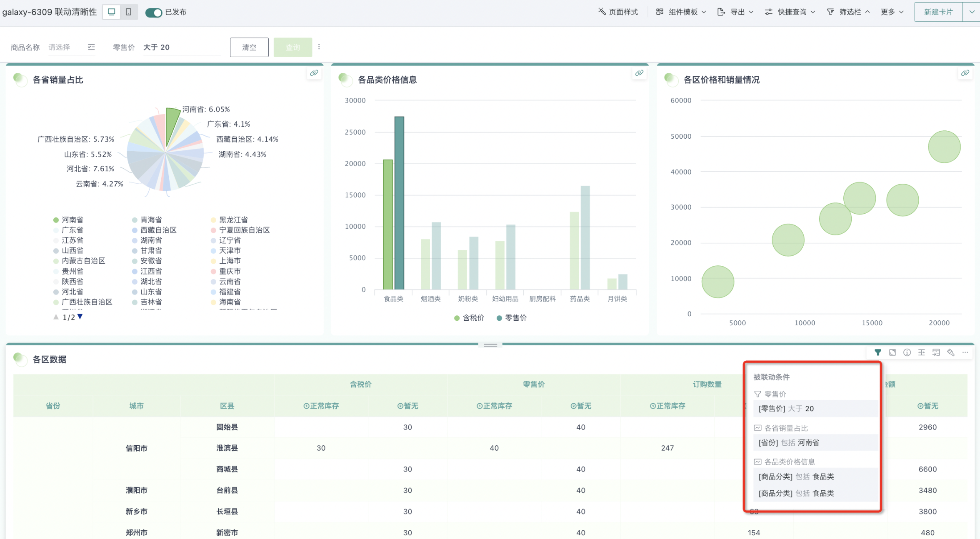Click the 城市 column header
The height and width of the screenshot is (539, 980).
point(137,406)
